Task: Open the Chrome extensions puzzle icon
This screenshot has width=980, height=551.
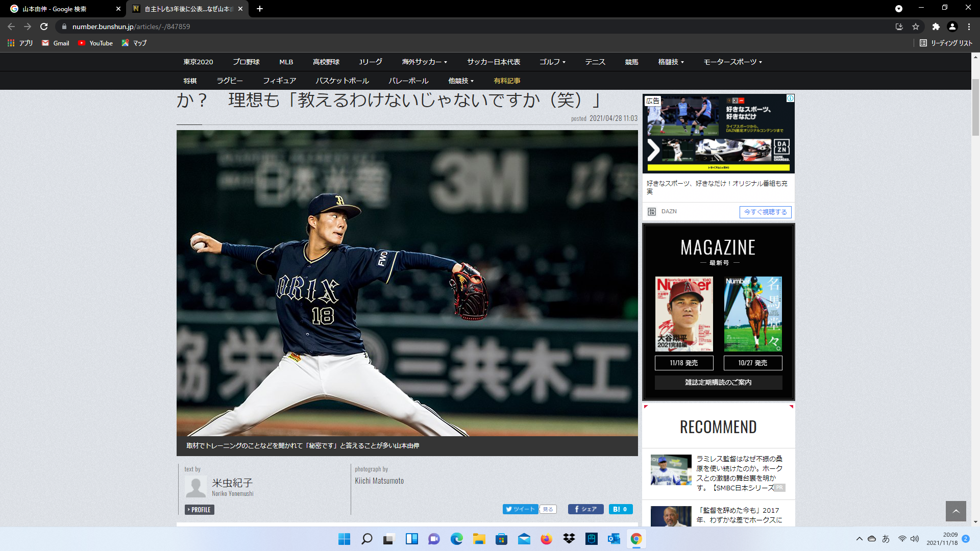Action: (936, 27)
